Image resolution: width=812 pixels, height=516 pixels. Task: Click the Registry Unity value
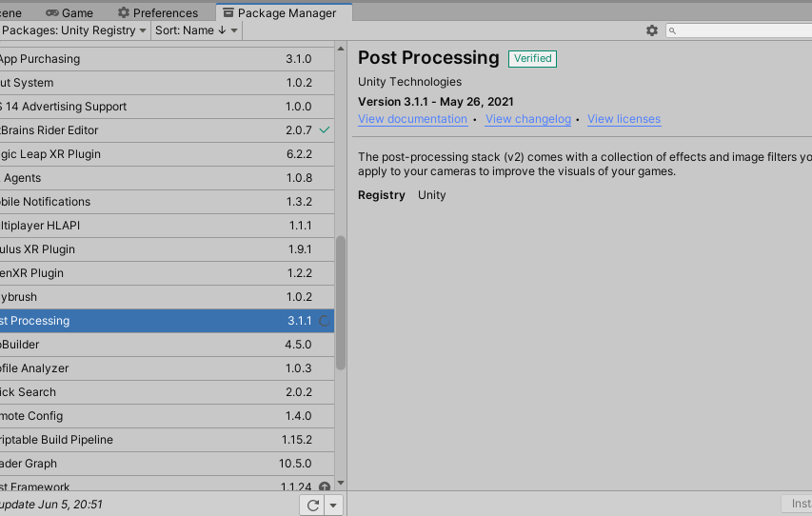431,195
